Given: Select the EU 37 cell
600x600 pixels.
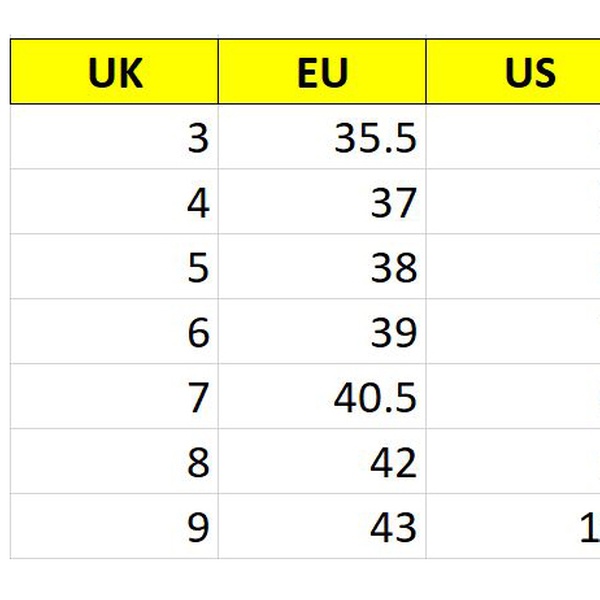Looking at the screenshot, I should point(322,203).
